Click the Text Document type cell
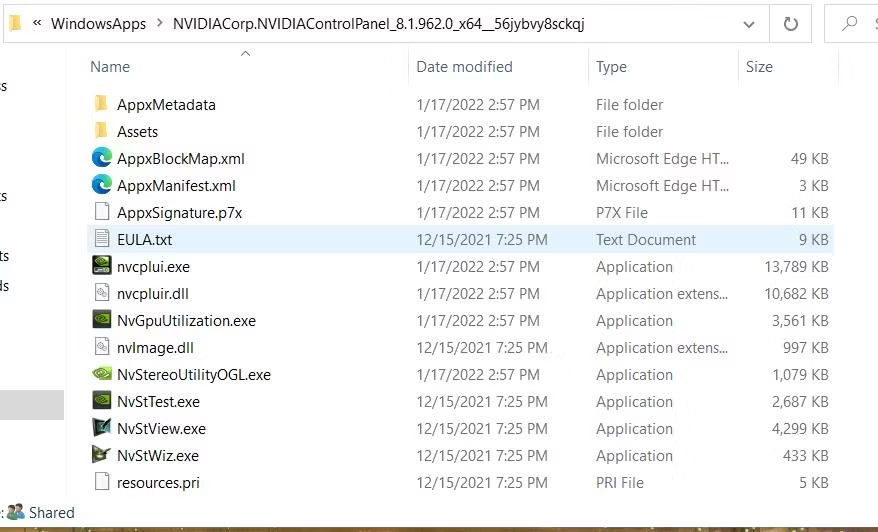Image resolution: width=878 pixels, height=532 pixels. coord(646,240)
